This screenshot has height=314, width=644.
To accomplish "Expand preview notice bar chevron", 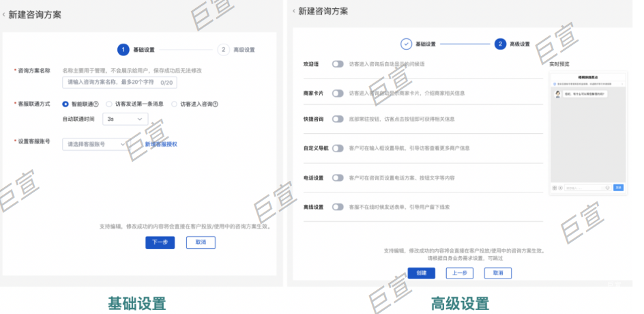I will pyautogui.click(x=621, y=84).
